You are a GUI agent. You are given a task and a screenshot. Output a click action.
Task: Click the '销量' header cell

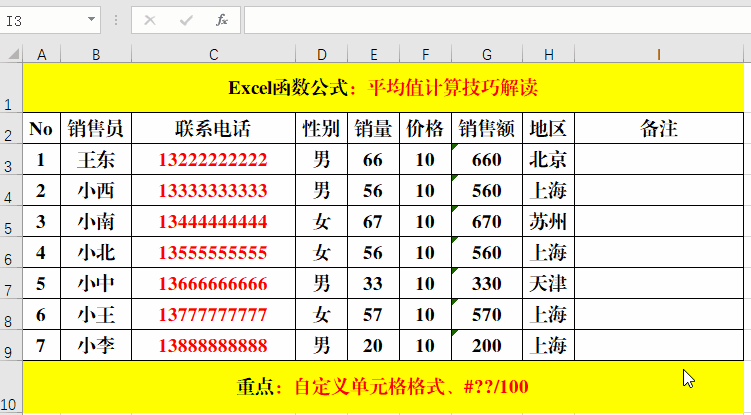[x=374, y=128]
